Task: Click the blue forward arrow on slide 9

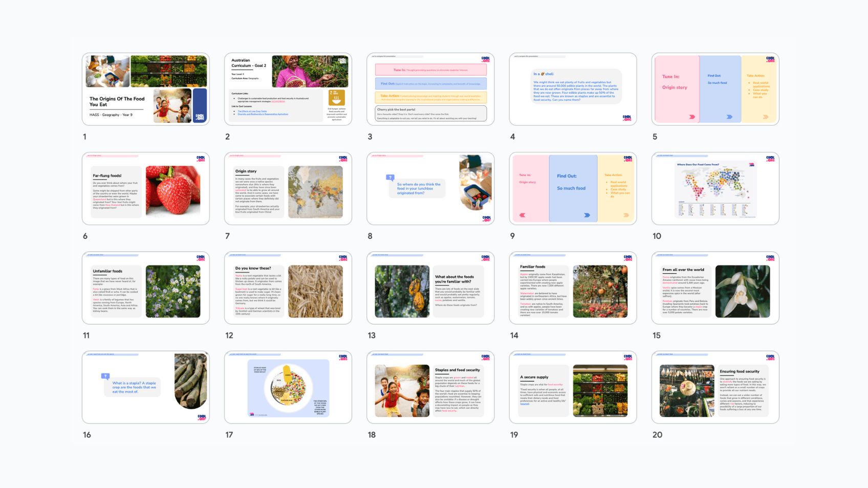Action: tap(587, 215)
